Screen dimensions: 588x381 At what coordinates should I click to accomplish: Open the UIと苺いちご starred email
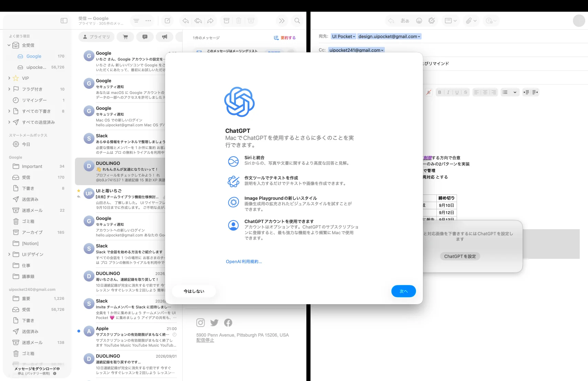click(120, 199)
